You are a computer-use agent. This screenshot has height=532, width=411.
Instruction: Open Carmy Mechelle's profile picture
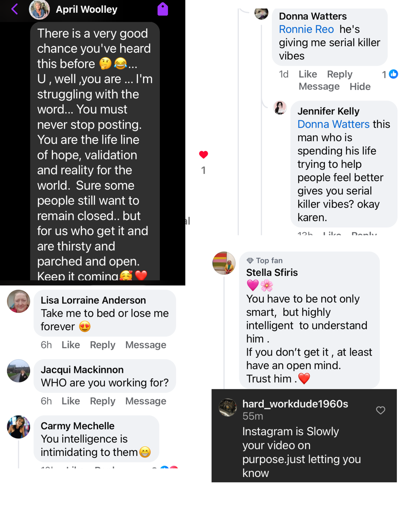[18, 427]
